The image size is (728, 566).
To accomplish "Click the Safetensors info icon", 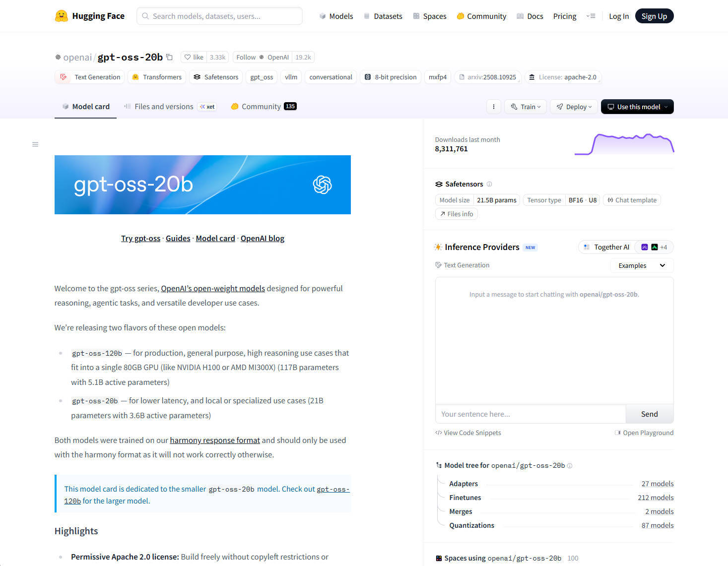I will click(489, 184).
